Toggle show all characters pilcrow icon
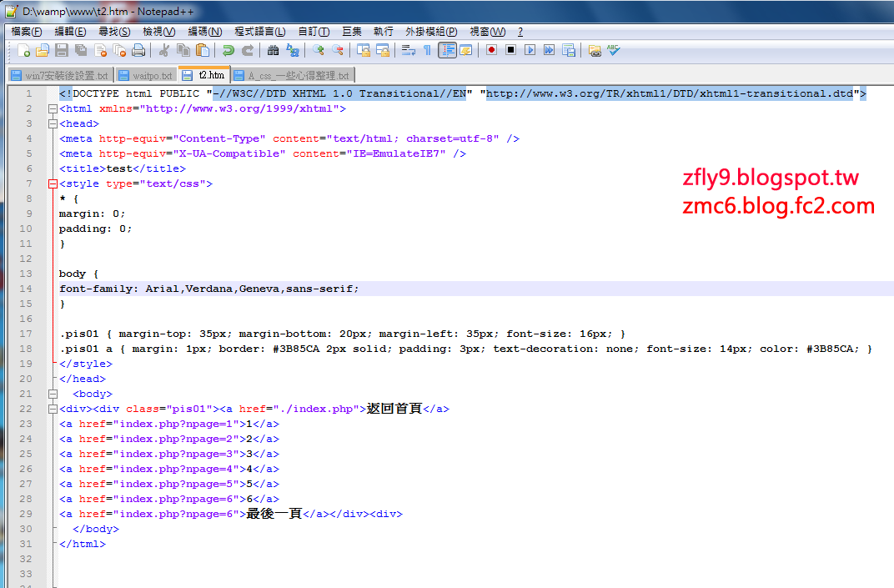Screen dimensions: 894x588 click(428, 50)
